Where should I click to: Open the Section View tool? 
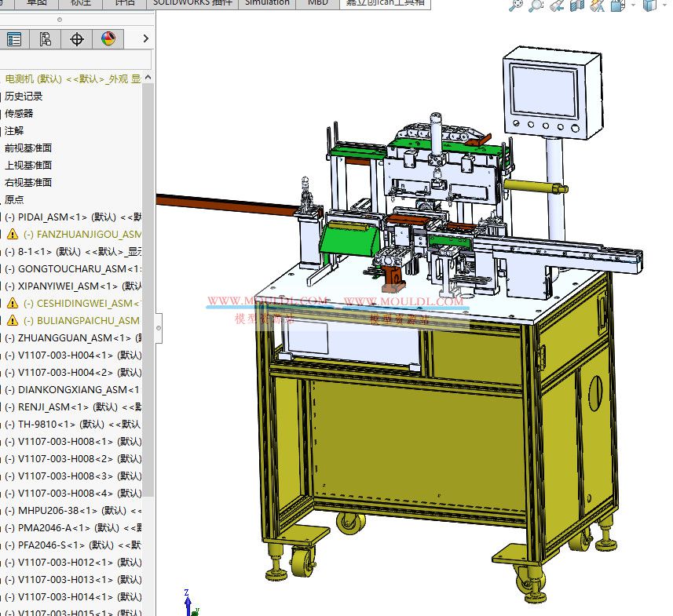[x=577, y=6]
